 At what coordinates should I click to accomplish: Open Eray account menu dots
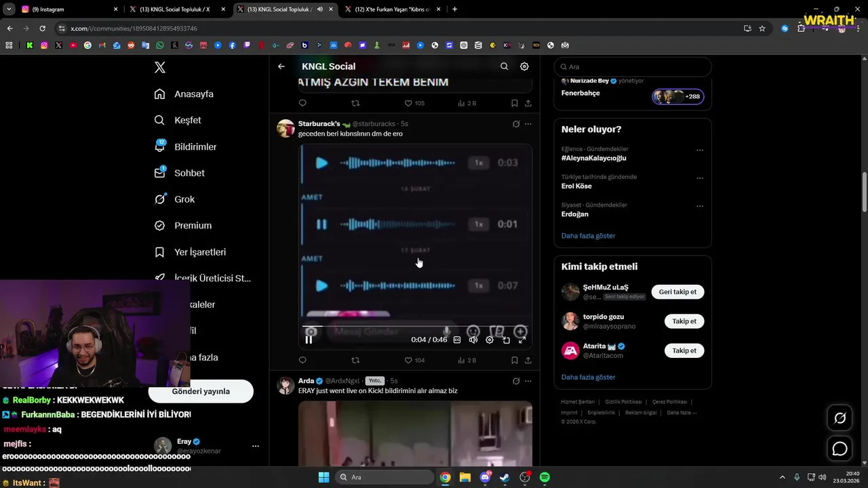256,446
